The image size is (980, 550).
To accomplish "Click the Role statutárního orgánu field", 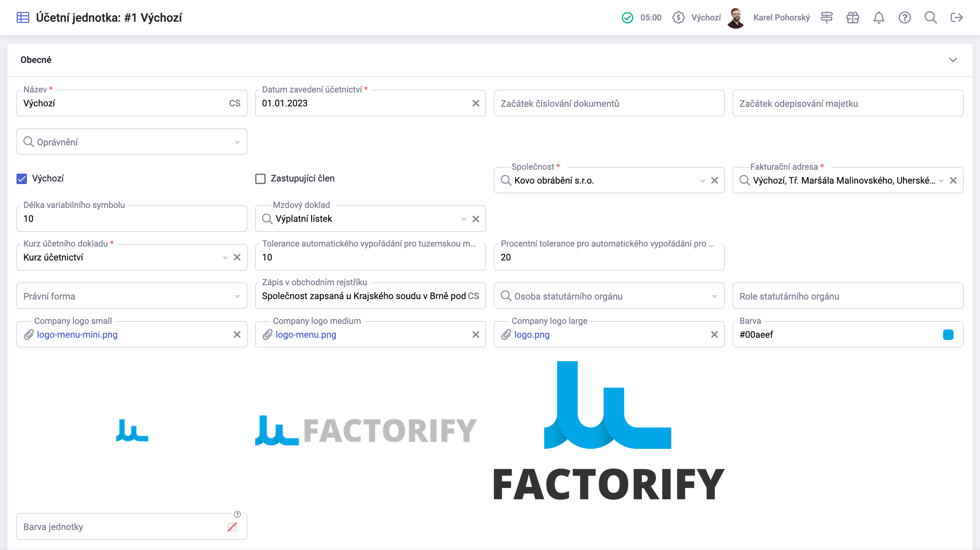I will (848, 296).
